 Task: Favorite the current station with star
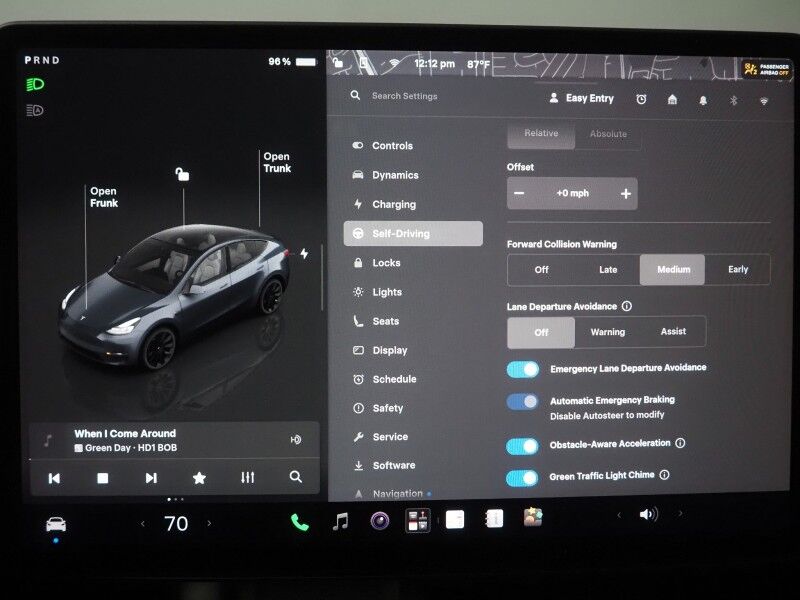[x=199, y=478]
